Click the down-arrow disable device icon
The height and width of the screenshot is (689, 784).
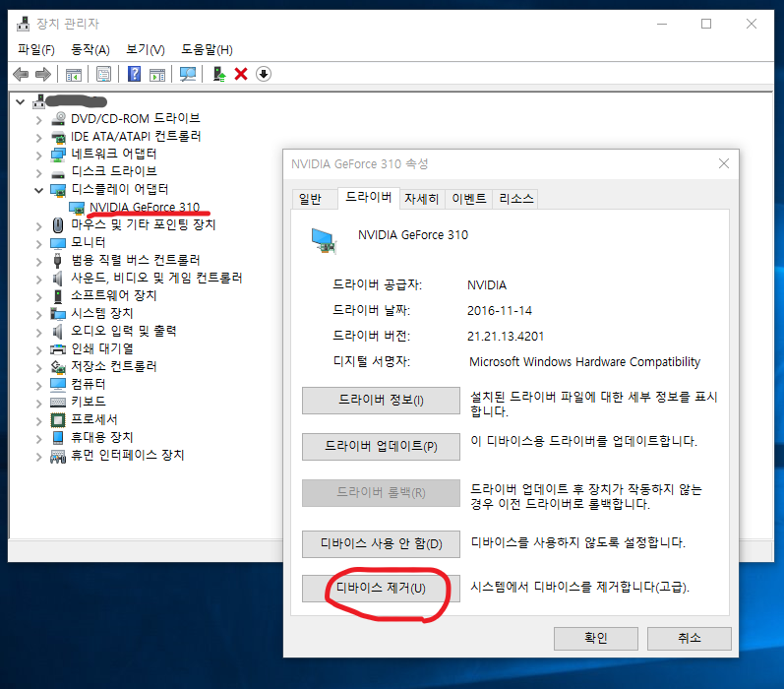pos(264,74)
